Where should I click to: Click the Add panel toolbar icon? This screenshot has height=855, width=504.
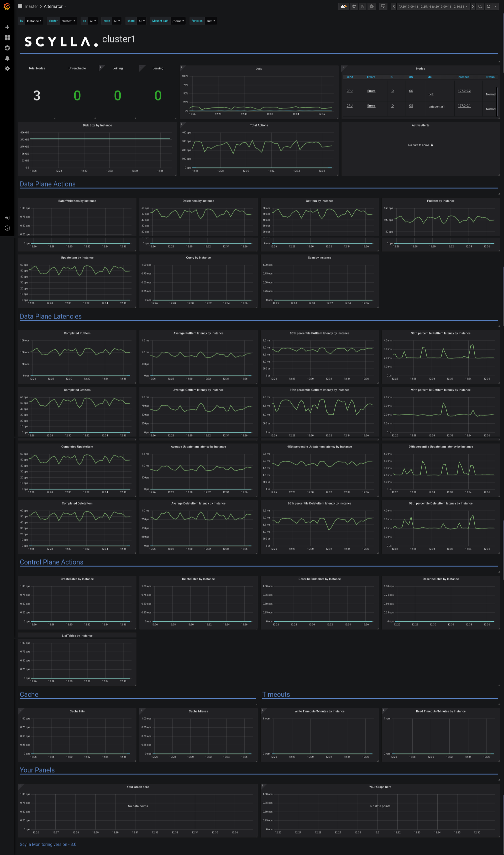[344, 6]
